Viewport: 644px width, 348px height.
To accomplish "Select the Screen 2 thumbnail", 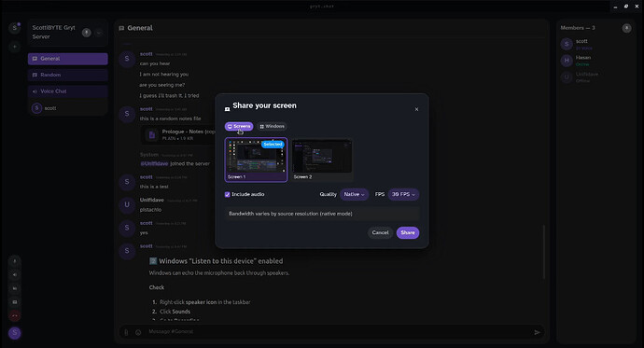I will 322,160.
